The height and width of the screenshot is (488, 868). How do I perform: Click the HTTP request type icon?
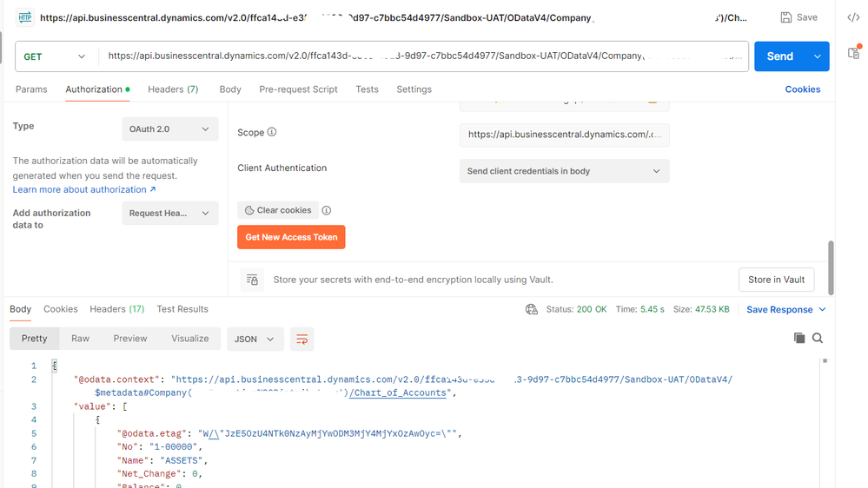pyautogui.click(x=25, y=17)
